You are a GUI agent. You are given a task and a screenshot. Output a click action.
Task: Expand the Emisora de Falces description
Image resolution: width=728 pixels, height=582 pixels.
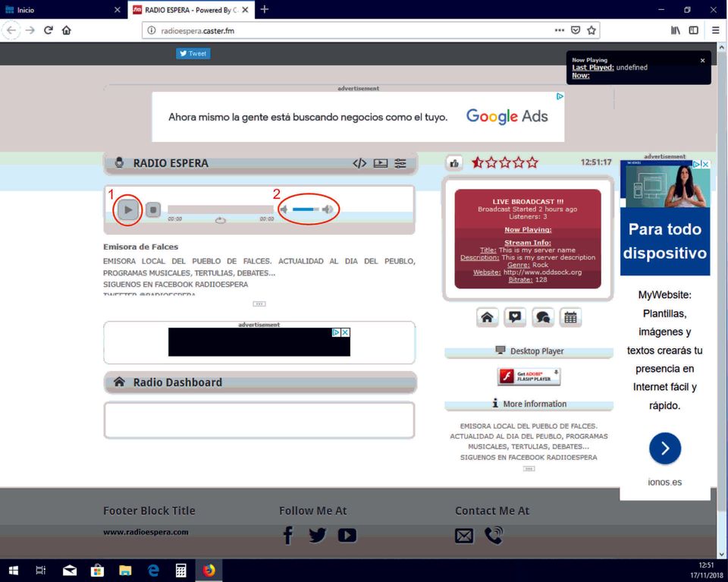tap(259, 304)
